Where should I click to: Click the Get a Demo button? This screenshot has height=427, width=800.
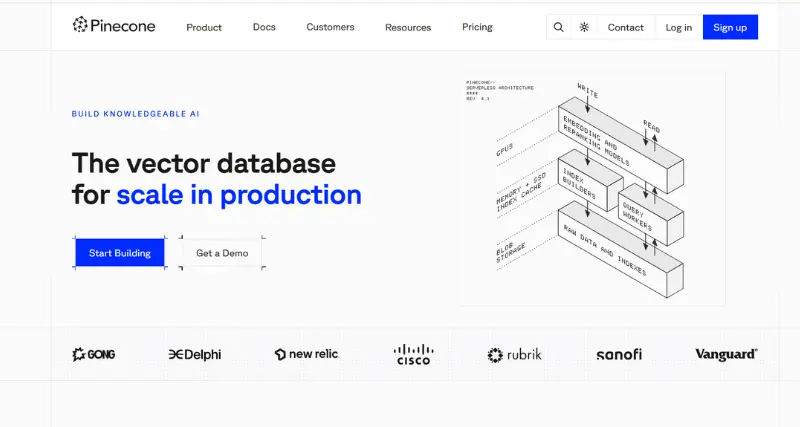[222, 253]
